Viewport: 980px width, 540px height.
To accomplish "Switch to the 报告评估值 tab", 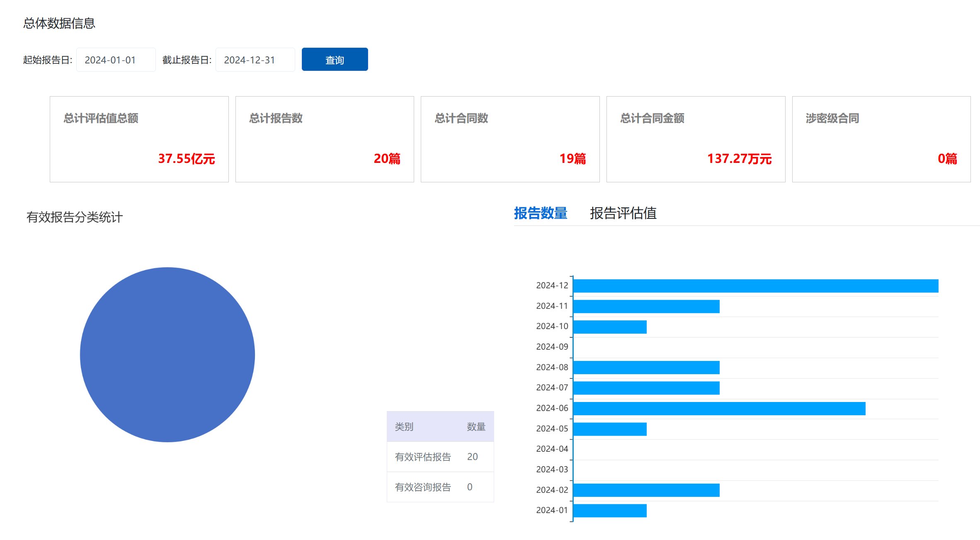I will point(623,213).
